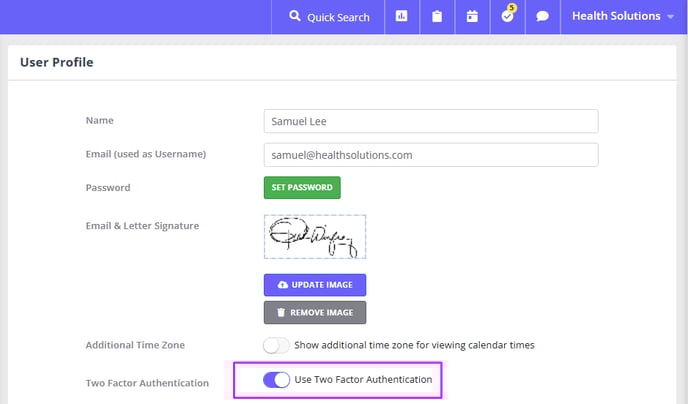Open the reports bar chart icon
The image size is (688, 404).
[401, 16]
